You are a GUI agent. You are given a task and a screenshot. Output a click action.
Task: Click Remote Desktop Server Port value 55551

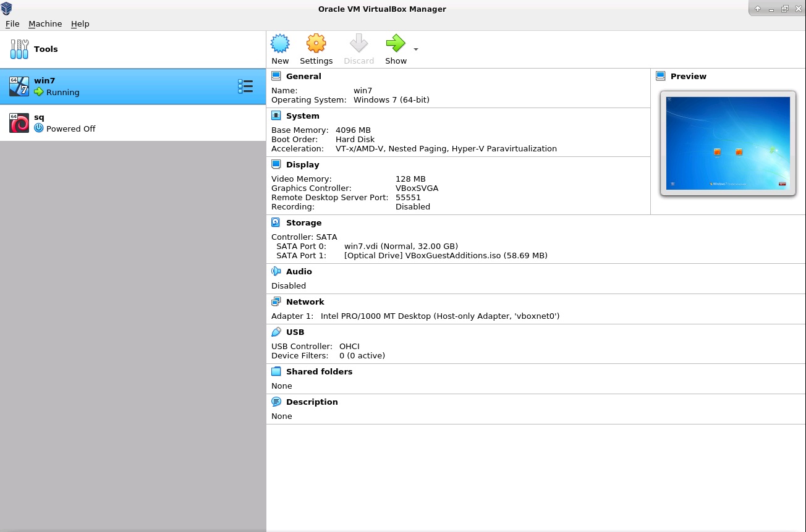pos(408,197)
